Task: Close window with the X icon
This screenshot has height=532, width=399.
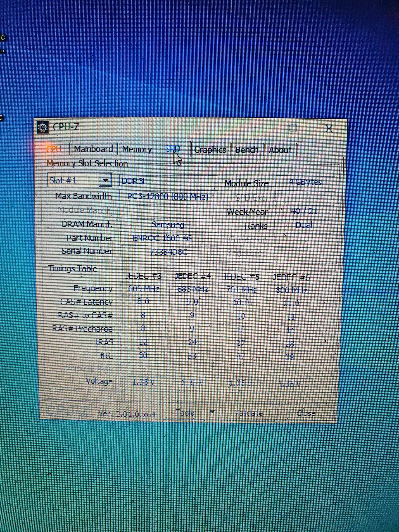Action: pos(329,128)
